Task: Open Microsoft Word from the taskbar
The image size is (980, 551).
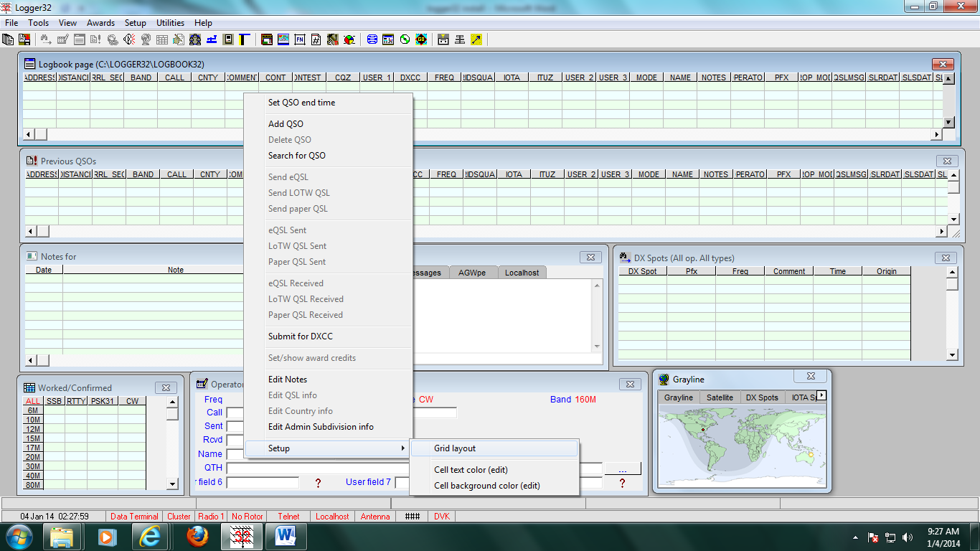Action: click(x=286, y=537)
